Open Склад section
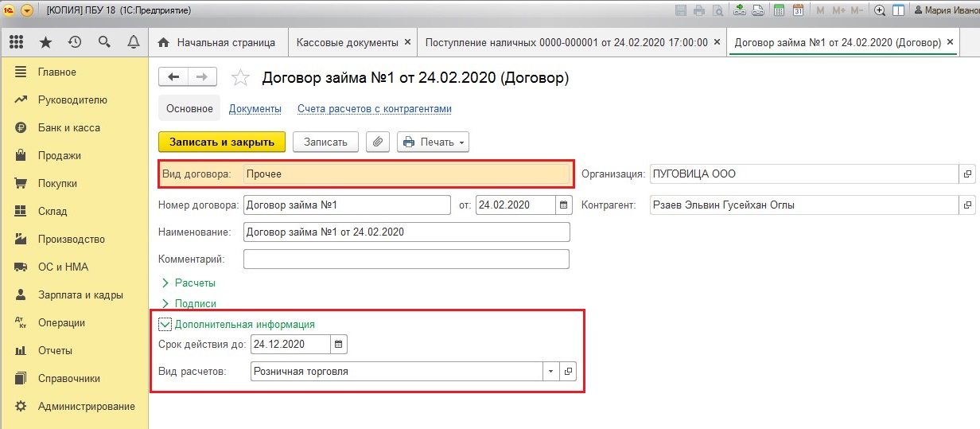 (x=74, y=211)
